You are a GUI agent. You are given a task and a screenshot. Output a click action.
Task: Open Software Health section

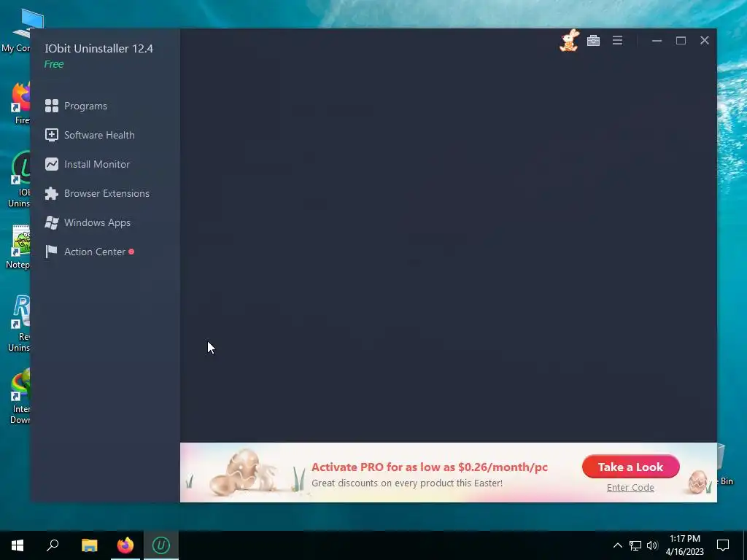(x=90, y=135)
